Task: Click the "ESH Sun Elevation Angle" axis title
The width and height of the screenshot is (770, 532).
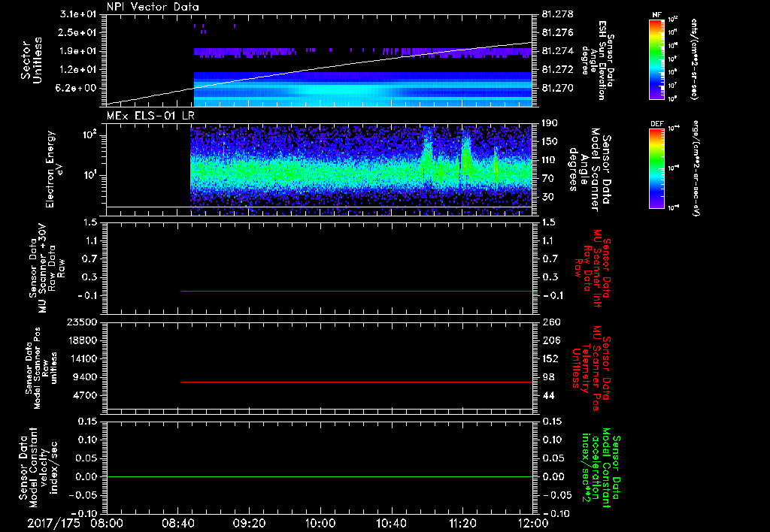Action: (x=598, y=60)
